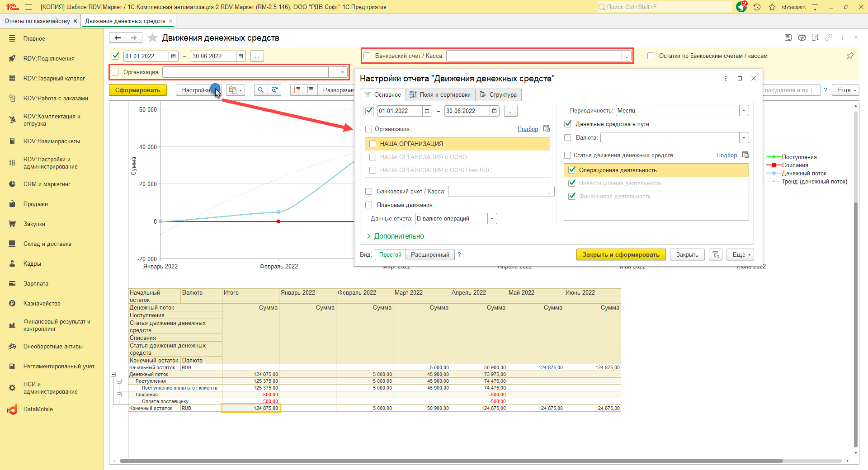Click paste icon next to Организация Подбор
This screenshot has width=868, height=470.
[547, 129]
